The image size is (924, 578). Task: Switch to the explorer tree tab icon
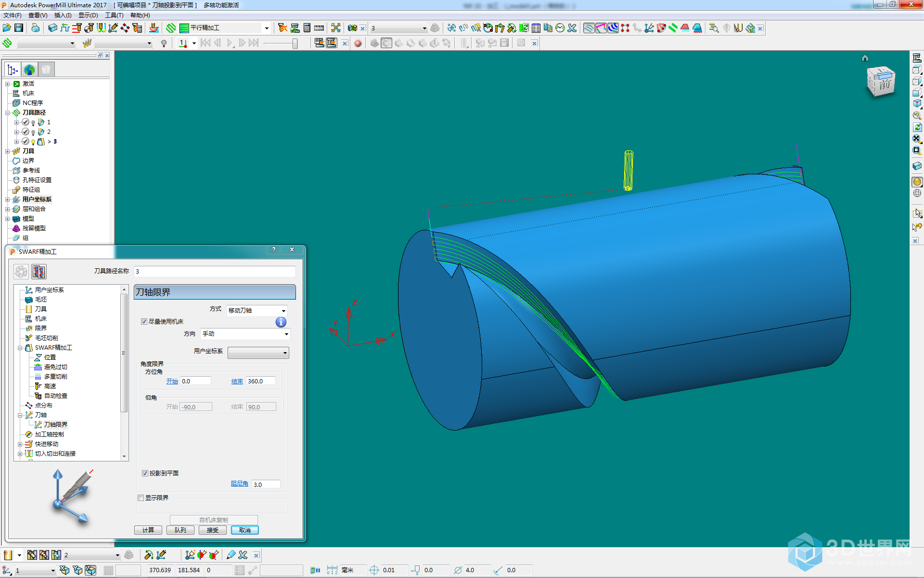tap(13, 70)
